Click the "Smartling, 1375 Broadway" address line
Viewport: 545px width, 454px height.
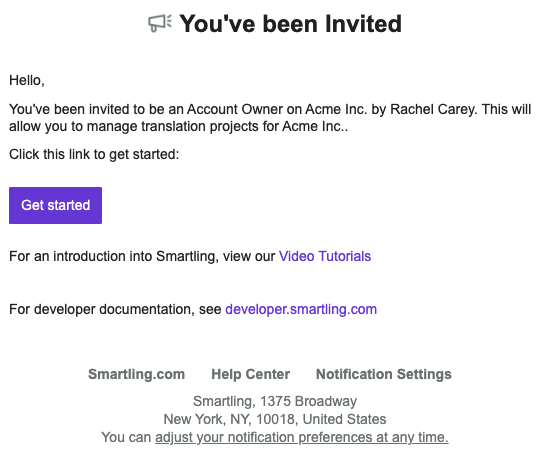[x=275, y=401]
